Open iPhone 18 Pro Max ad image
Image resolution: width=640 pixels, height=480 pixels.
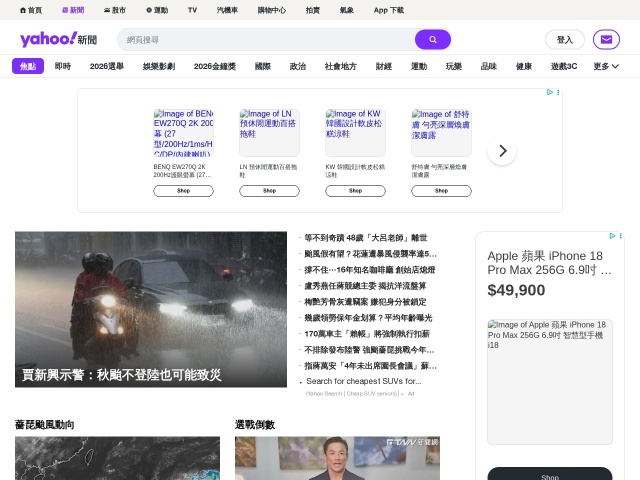pos(550,382)
